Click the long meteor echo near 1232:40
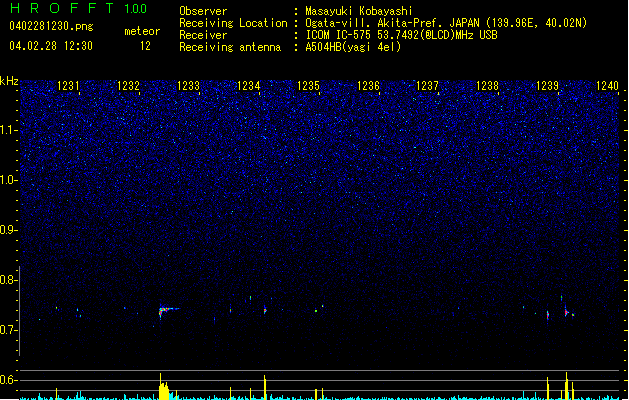 coord(168,311)
